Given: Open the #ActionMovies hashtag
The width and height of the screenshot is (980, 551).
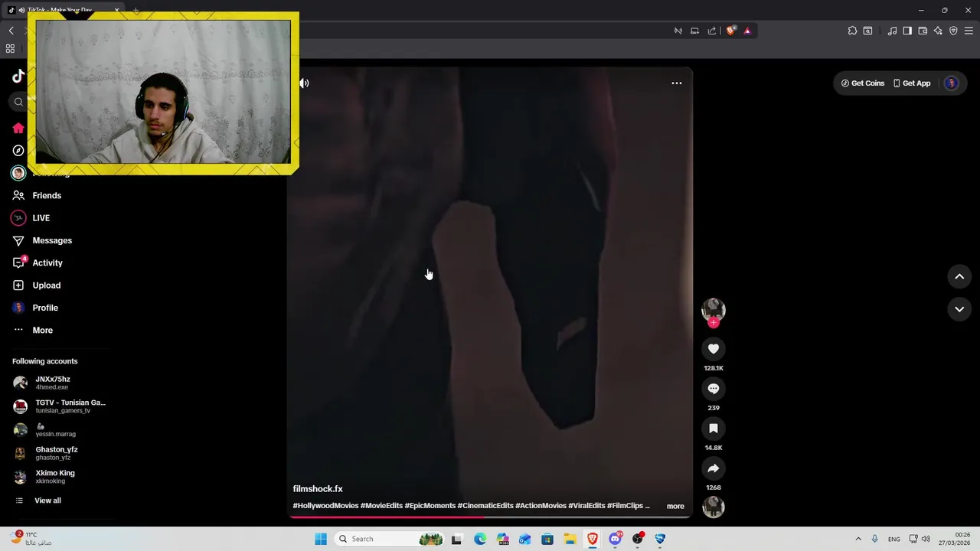Looking at the screenshot, I should coord(541,506).
